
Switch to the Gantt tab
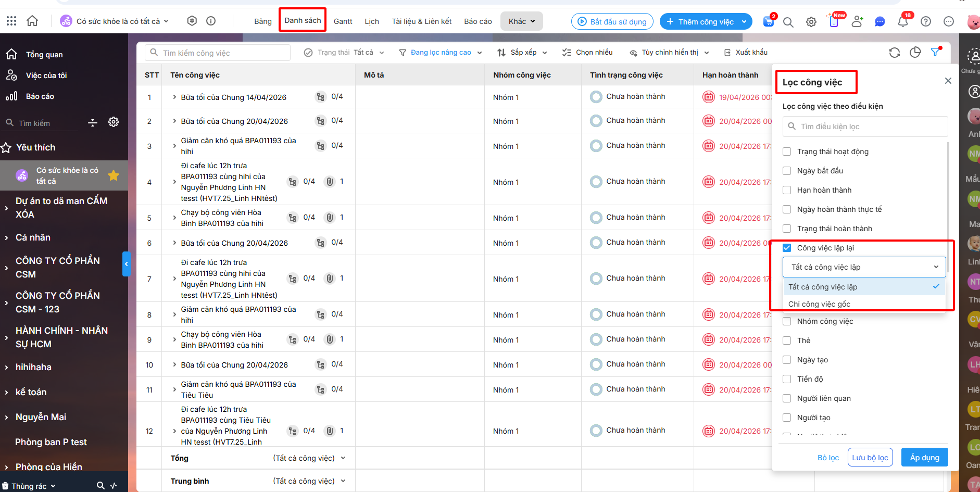pos(343,21)
